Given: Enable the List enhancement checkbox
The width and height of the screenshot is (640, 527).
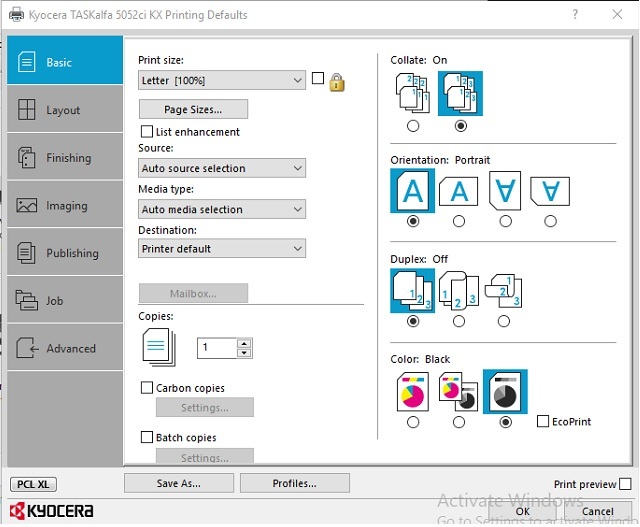Looking at the screenshot, I should click(x=148, y=132).
